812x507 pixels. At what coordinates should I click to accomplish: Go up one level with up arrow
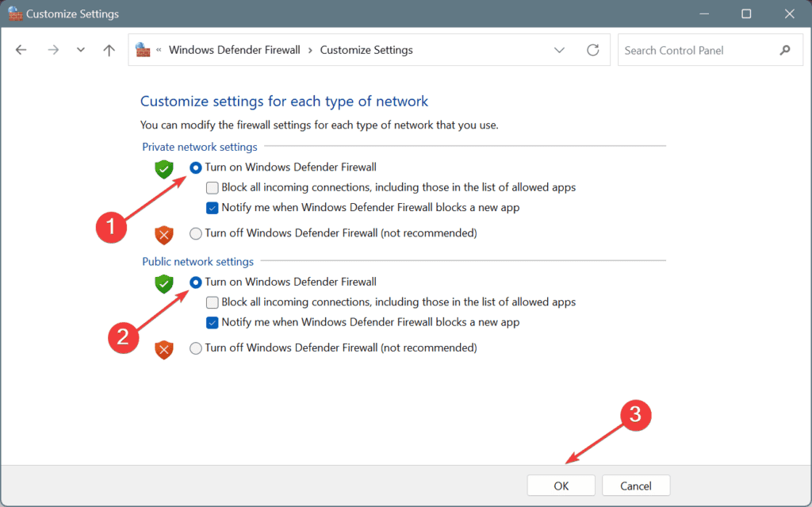pos(109,50)
